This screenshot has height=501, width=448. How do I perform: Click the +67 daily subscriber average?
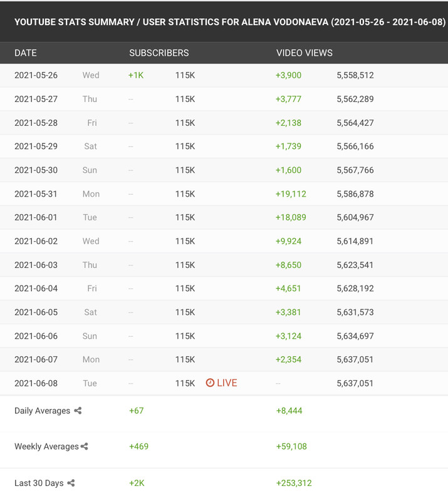click(136, 411)
